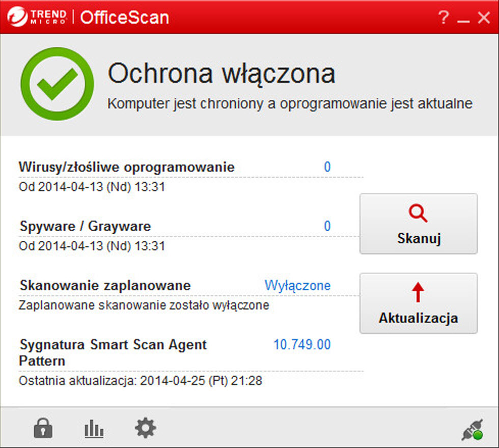This screenshot has width=499, height=448.
Task: Open help via the question mark icon
Action: point(443,18)
